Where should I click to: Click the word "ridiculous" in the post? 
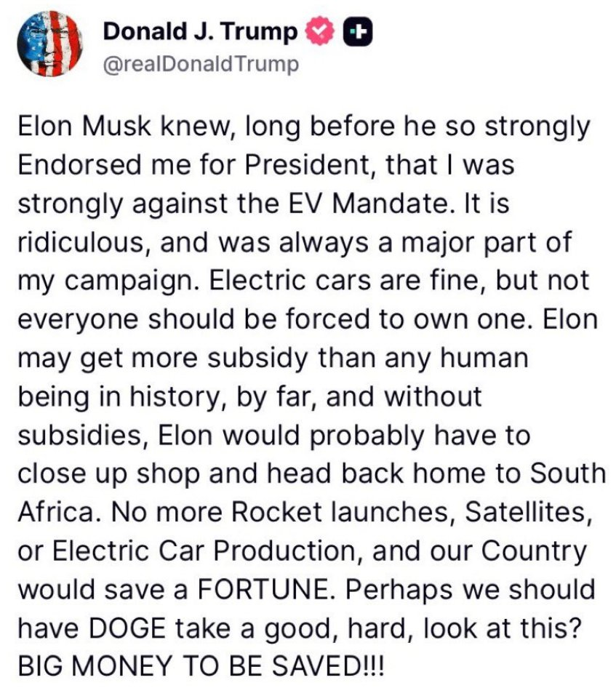point(81,242)
